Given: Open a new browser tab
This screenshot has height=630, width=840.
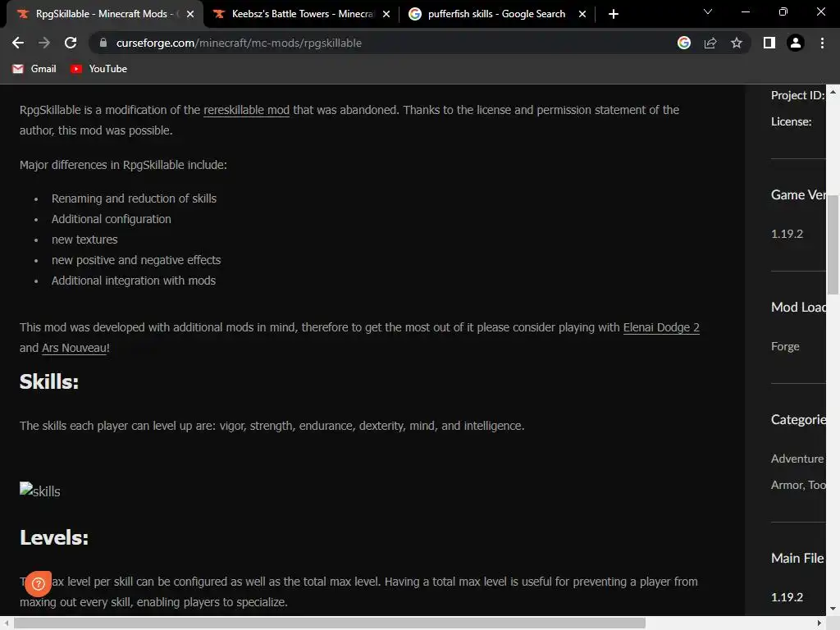Looking at the screenshot, I should [614, 14].
